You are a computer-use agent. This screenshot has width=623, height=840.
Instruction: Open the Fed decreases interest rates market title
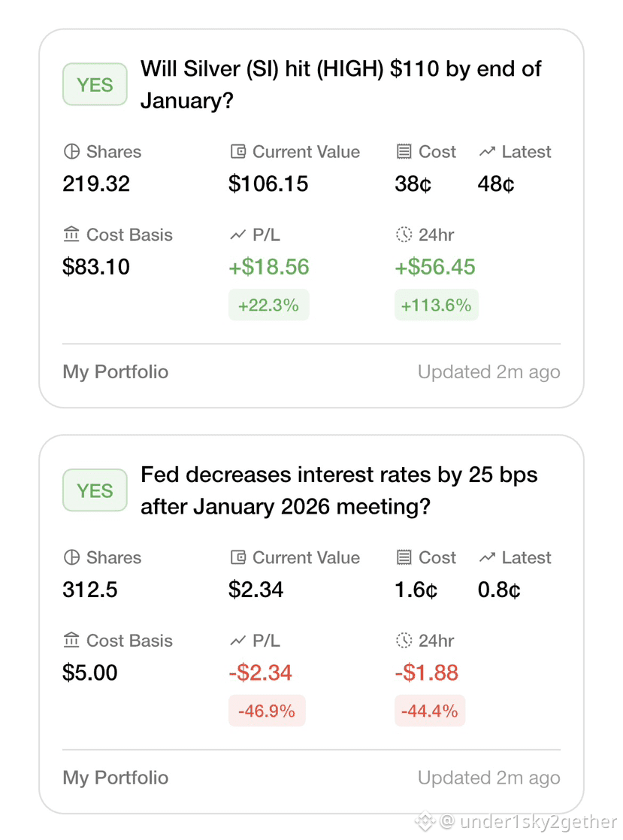pyautogui.click(x=340, y=490)
